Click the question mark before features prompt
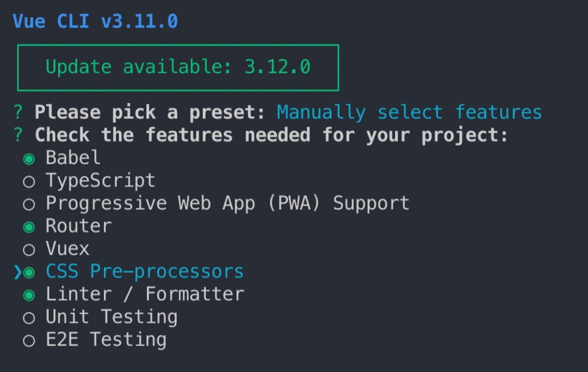The image size is (588, 372). click(x=18, y=135)
